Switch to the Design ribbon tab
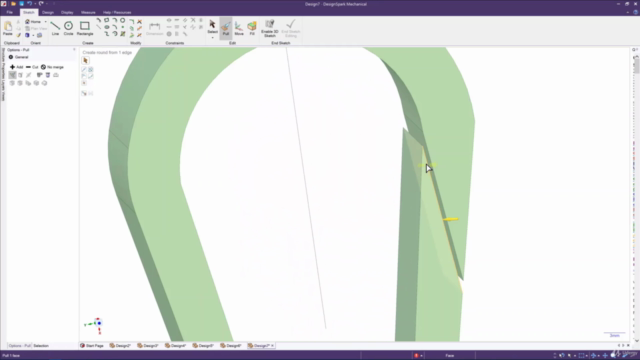Image resolution: width=640 pixels, height=360 pixels. point(48,12)
